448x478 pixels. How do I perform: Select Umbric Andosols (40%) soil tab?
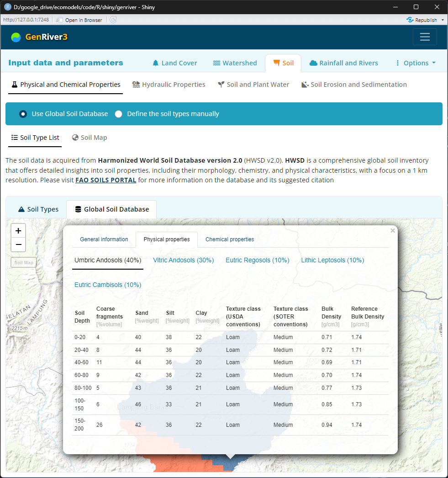(x=108, y=260)
